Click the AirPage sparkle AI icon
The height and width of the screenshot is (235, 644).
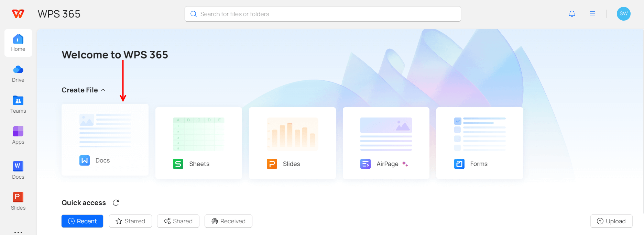[x=405, y=164]
